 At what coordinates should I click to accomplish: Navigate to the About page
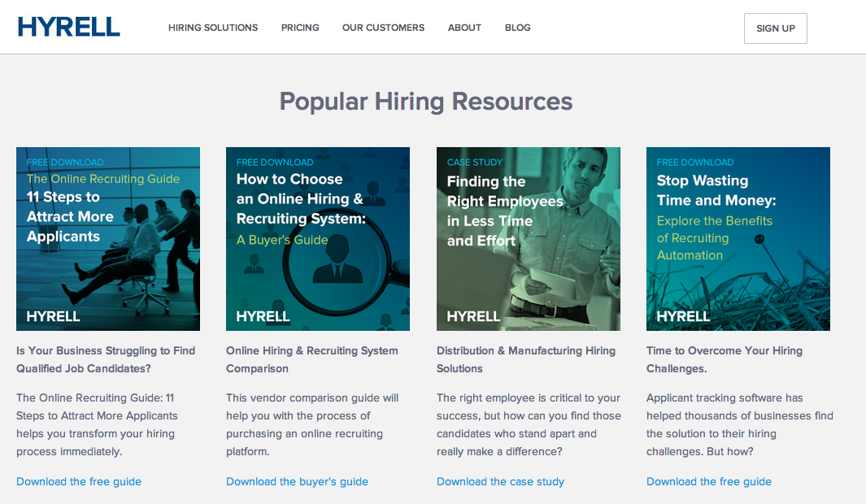point(464,28)
